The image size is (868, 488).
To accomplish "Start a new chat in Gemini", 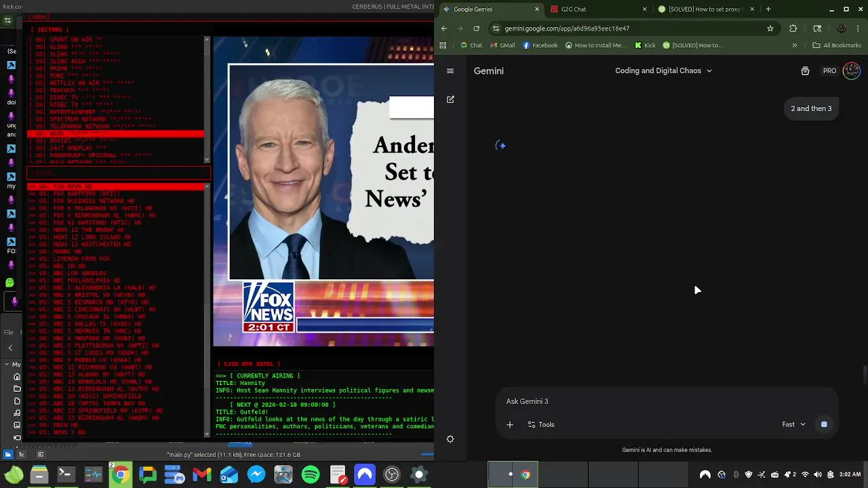I will coord(450,100).
